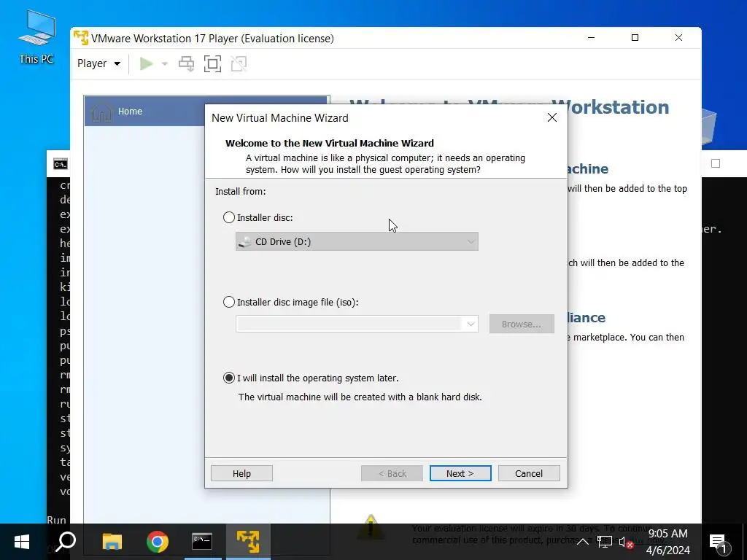This screenshot has width=747, height=560.
Task: Launch Google Chrome from the taskbar
Action: tap(158, 542)
